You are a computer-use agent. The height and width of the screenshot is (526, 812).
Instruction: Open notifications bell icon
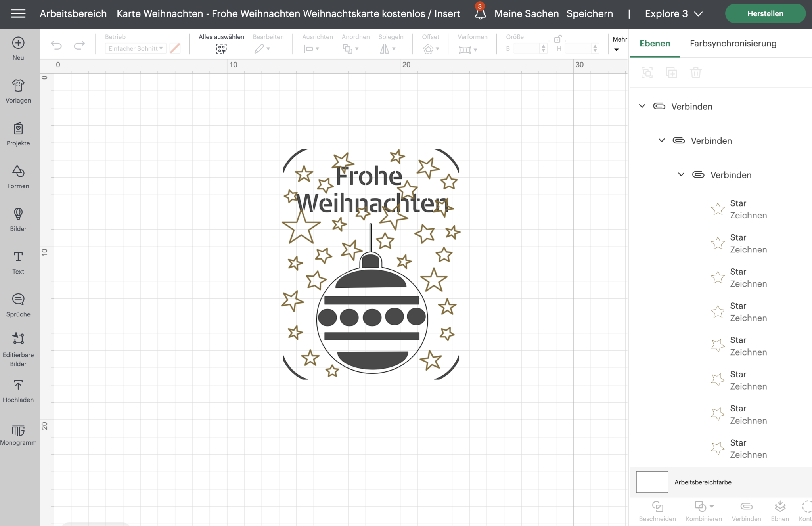tap(480, 13)
